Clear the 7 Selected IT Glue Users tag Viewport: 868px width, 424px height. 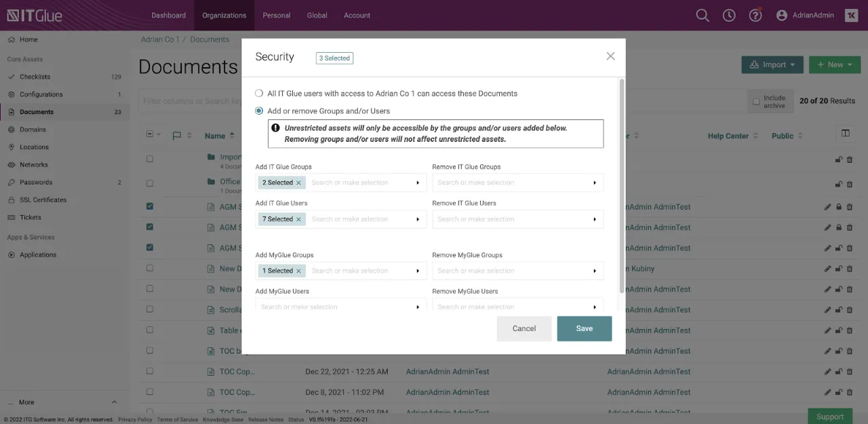click(298, 220)
